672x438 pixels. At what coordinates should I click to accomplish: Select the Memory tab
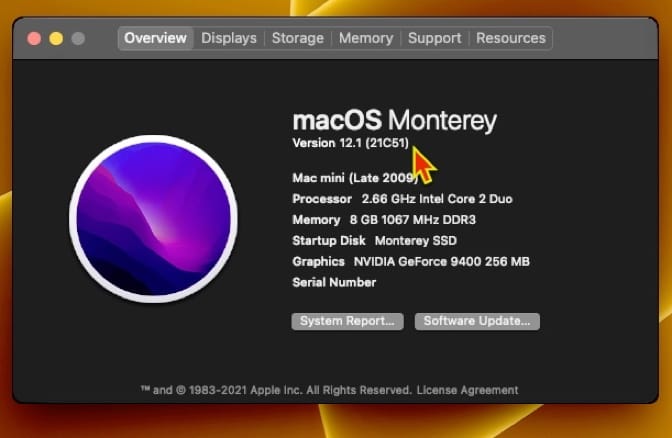366,38
